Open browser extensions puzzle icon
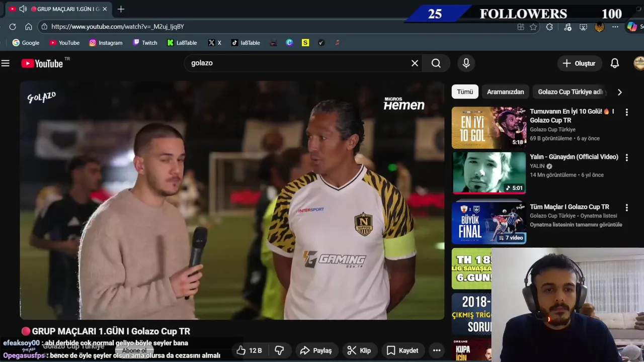 (549, 27)
